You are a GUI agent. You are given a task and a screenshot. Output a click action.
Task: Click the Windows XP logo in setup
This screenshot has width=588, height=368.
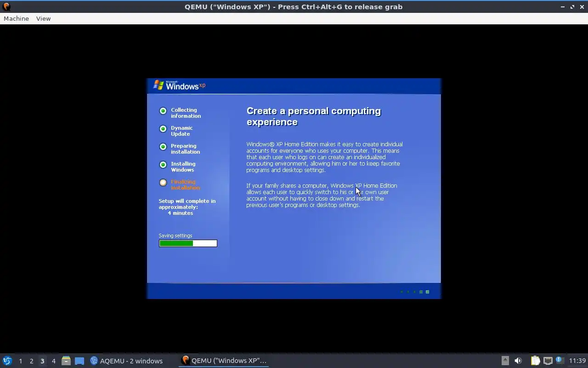tap(179, 85)
